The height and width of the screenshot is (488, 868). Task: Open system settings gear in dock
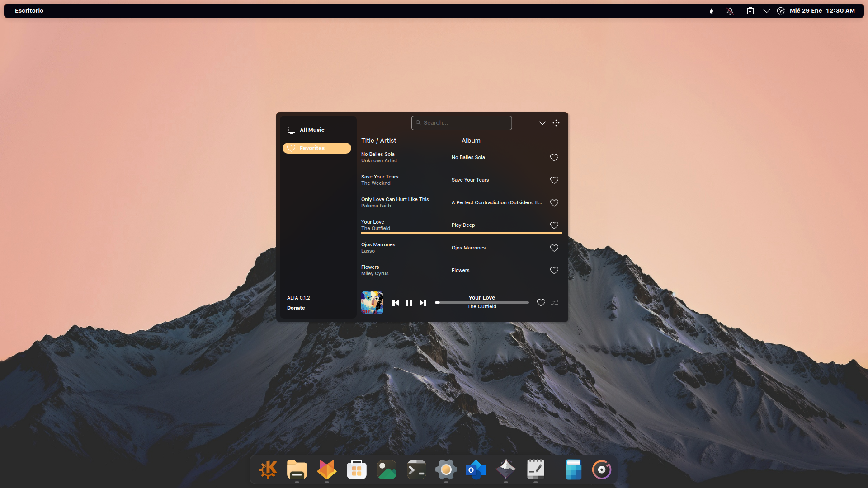[446, 470]
